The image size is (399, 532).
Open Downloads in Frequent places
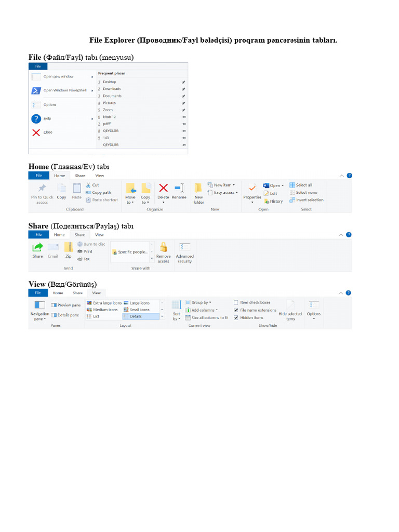[x=112, y=89]
